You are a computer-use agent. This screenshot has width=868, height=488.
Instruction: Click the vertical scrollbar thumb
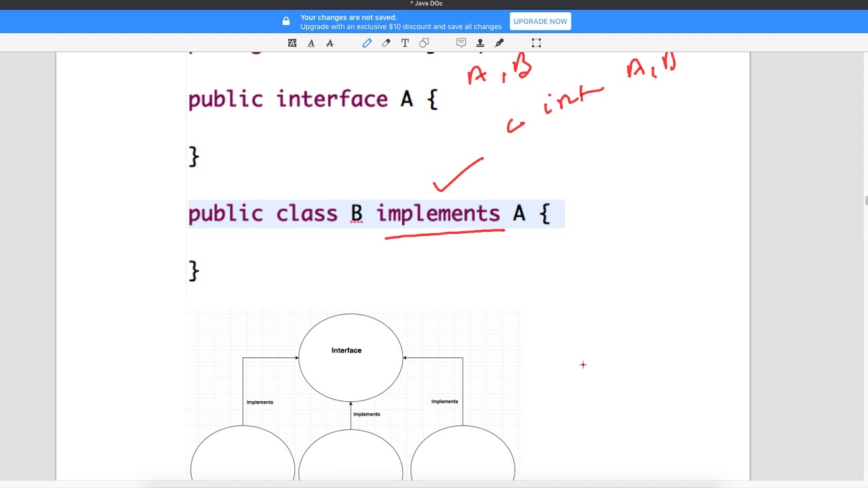pos(865,201)
